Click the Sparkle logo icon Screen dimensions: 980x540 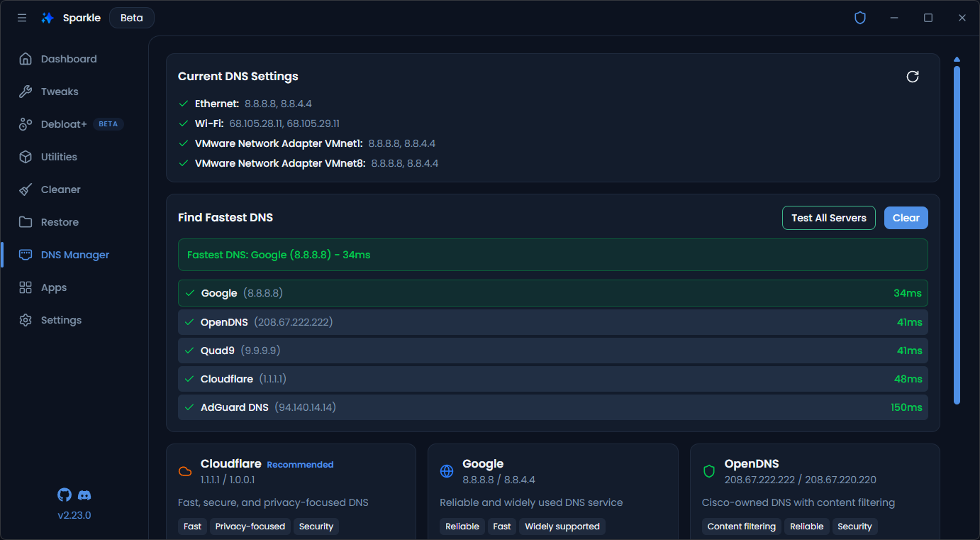coord(48,18)
